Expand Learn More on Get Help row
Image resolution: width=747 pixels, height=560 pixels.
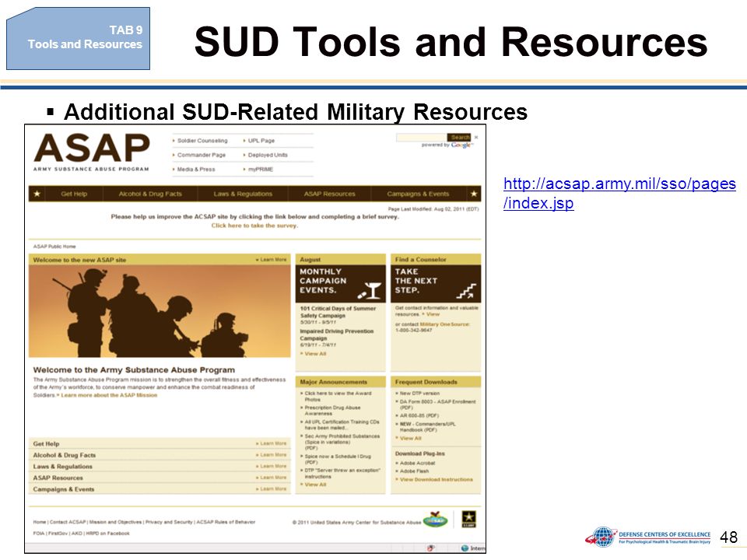point(272,443)
